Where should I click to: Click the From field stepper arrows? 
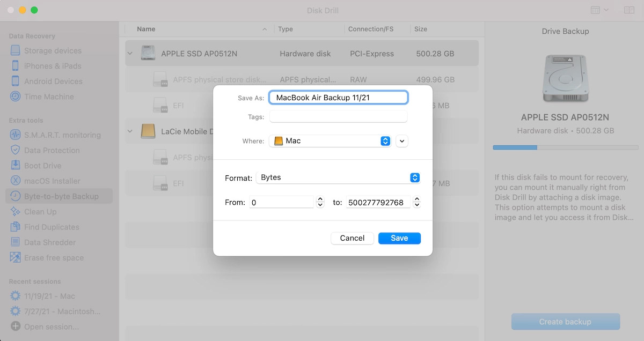coord(320,202)
